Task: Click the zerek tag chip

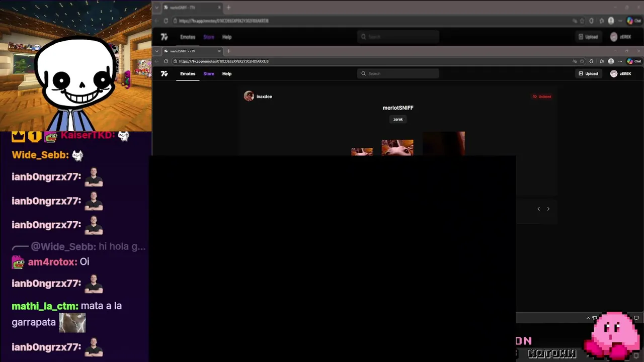Action: point(398,119)
